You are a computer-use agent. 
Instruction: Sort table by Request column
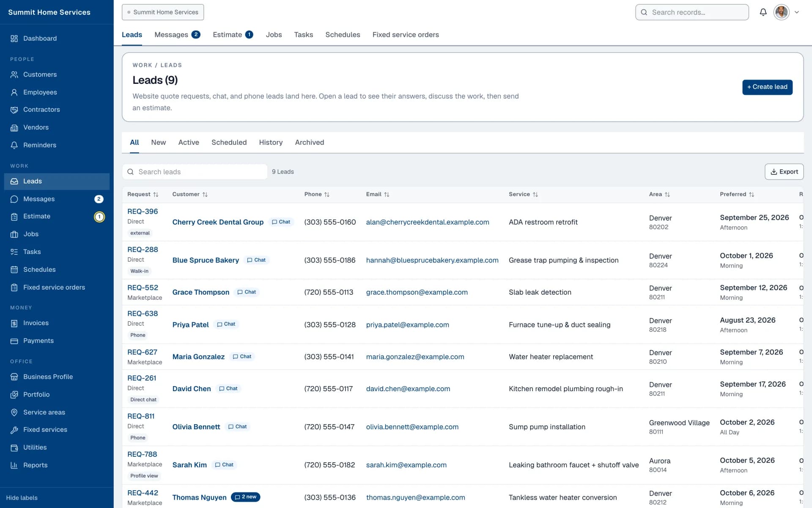[143, 194]
